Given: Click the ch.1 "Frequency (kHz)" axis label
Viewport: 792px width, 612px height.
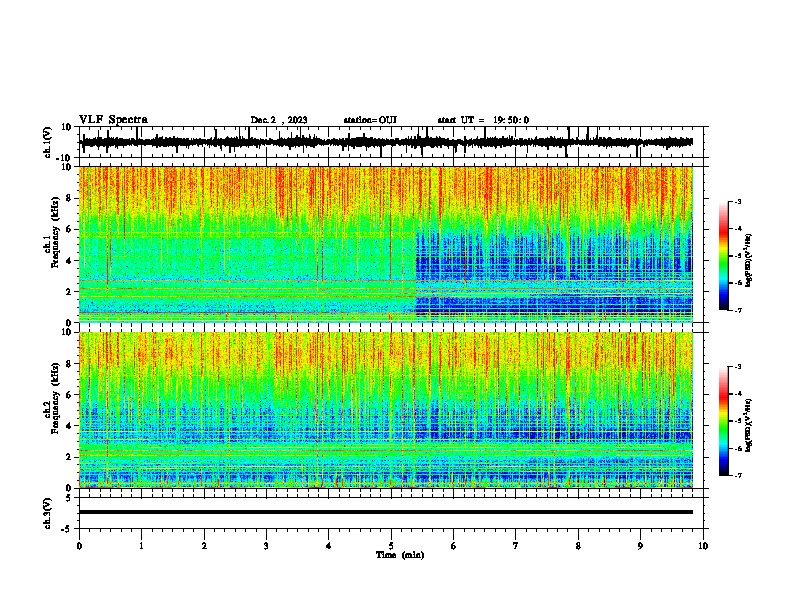Looking at the screenshot, I should point(54,234).
